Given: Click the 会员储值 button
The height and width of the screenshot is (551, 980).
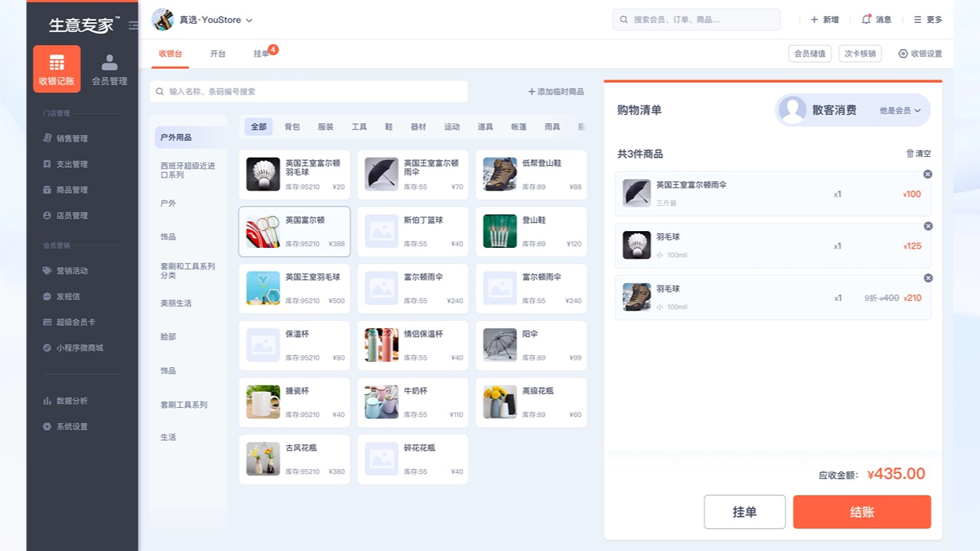Looking at the screenshot, I should [810, 54].
